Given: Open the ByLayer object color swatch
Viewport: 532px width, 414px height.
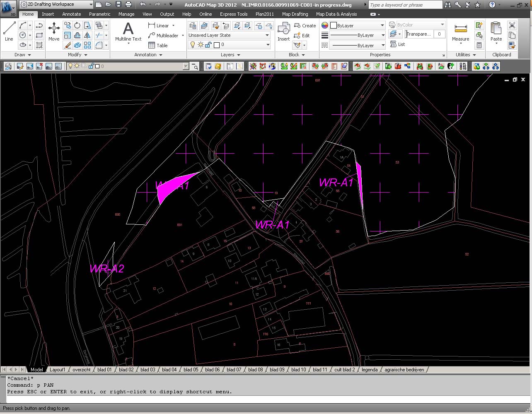Looking at the screenshot, I should tap(333, 25).
